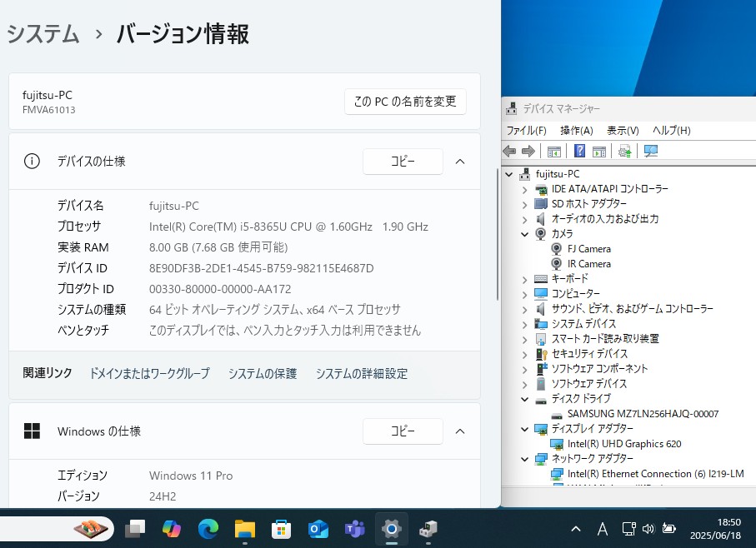This screenshot has height=548, width=756.
Task: Click the Windows logo beside Windows の仕様
Action: [32, 431]
